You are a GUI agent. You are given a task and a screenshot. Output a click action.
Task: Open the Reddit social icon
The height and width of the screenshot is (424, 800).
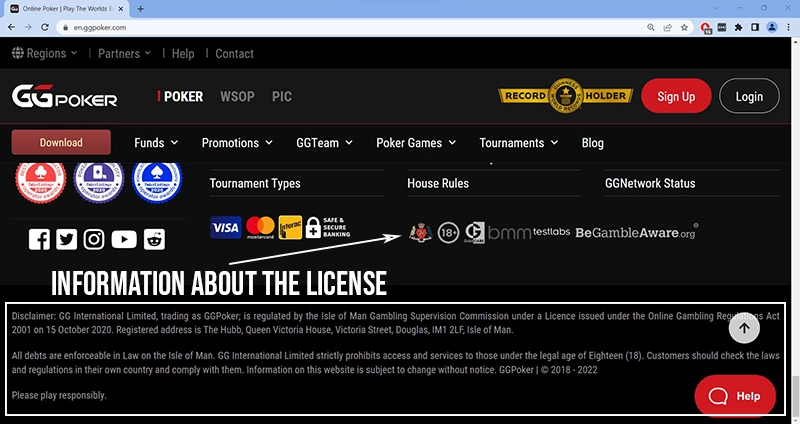click(x=154, y=239)
